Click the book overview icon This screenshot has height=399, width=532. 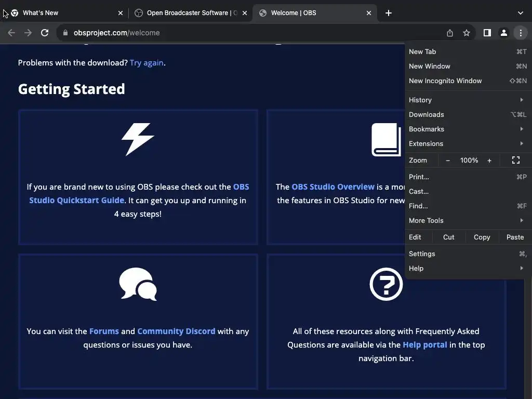pos(386,139)
